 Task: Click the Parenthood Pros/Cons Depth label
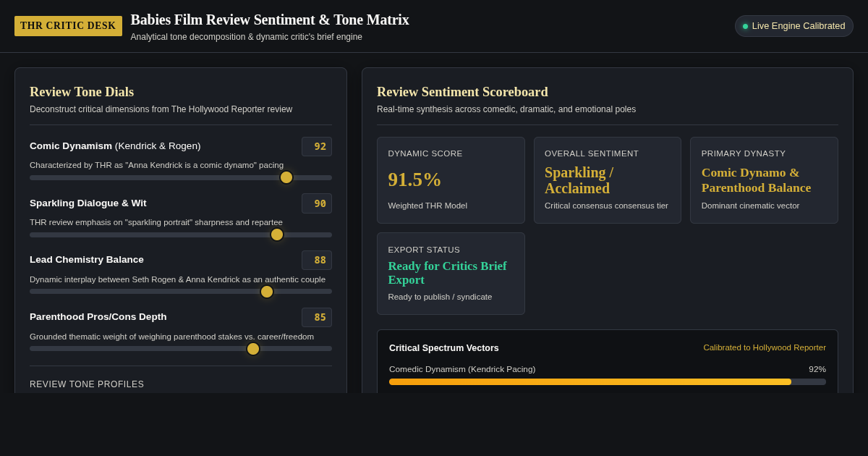click(x=98, y=317)
